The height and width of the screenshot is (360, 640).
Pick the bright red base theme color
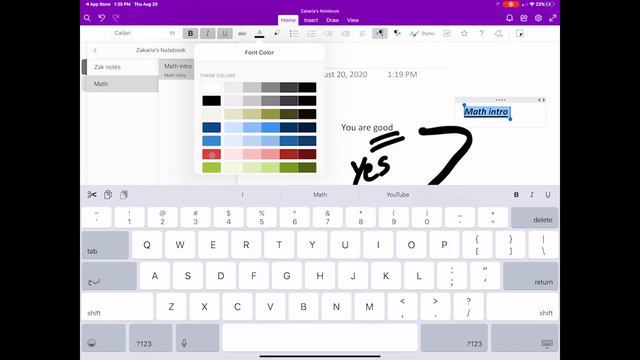(x=211, y=154)
